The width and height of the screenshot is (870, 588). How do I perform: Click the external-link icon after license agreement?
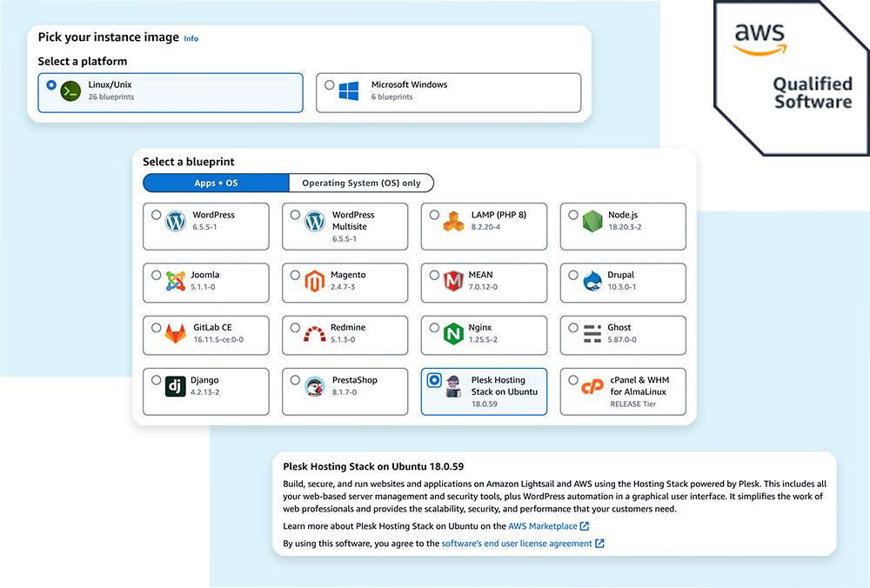pos(599,544)
